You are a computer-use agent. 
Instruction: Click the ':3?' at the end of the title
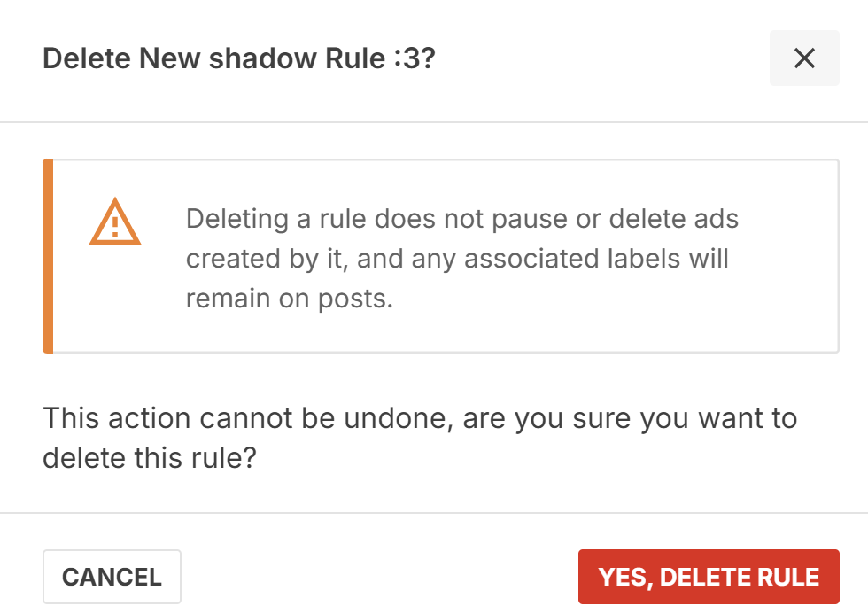pyautogui.click(x=415, y=58)
